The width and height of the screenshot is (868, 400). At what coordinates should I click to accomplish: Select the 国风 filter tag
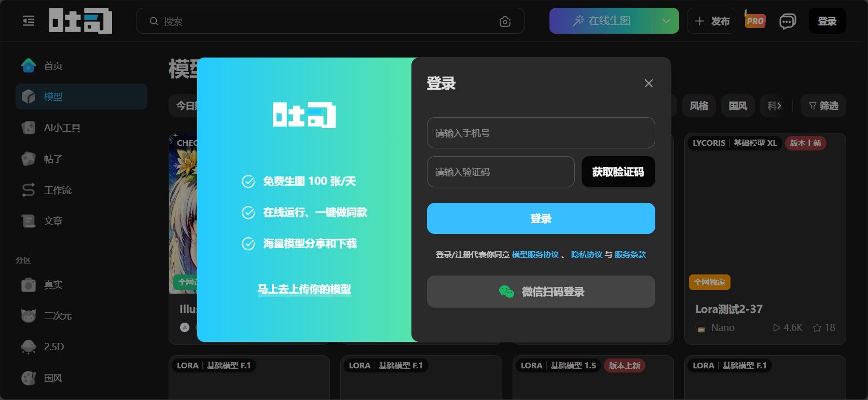(738, 106)
